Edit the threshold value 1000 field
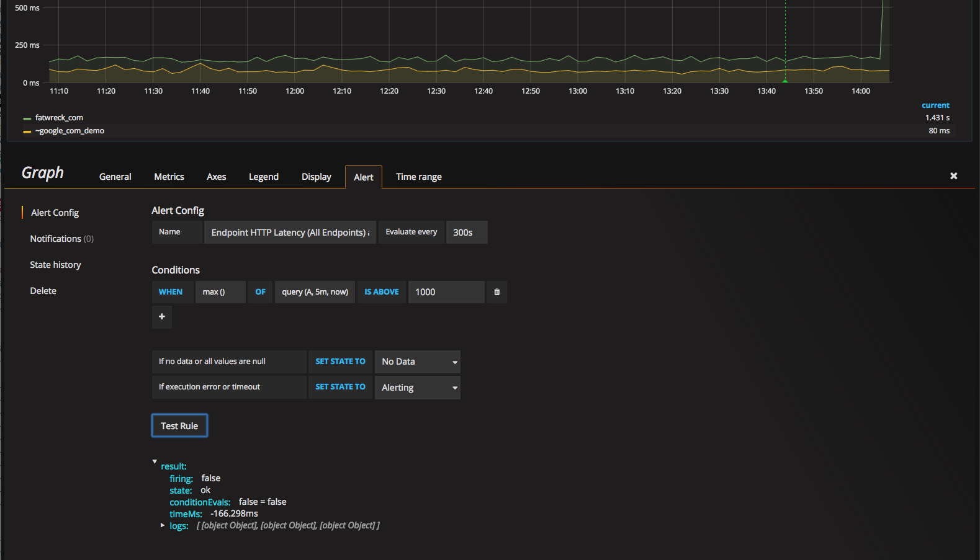The image size is (980, 560). click(x=446, y=292)
